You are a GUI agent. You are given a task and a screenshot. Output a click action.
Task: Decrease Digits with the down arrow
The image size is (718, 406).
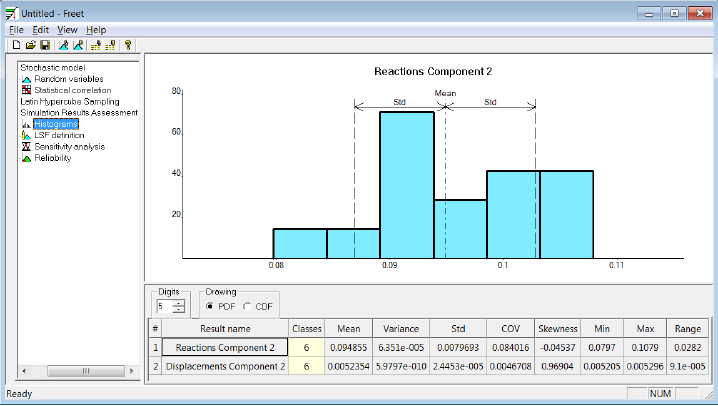click(179, 310)
